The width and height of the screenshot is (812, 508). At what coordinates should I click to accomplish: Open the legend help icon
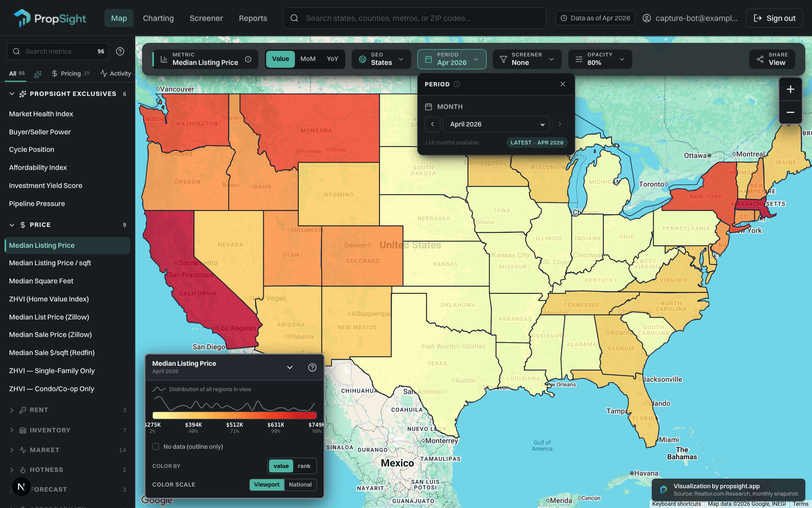312,367
